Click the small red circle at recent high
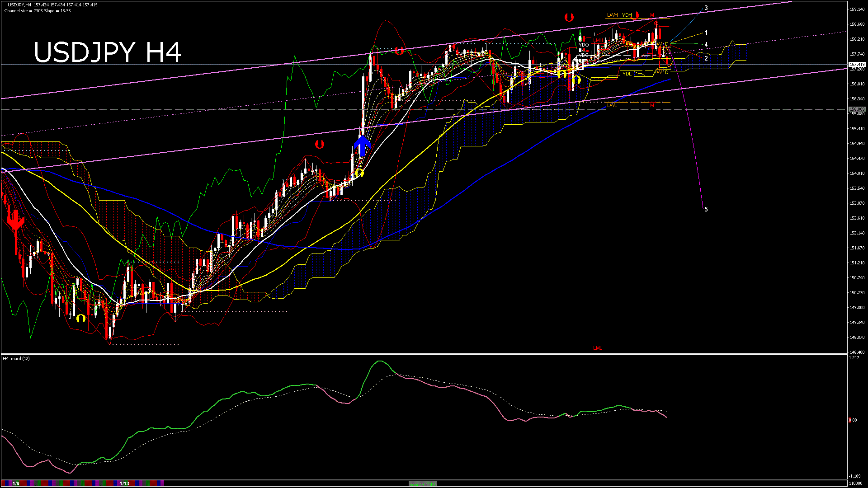Screen dimensions: 868x488 [656, 23]
